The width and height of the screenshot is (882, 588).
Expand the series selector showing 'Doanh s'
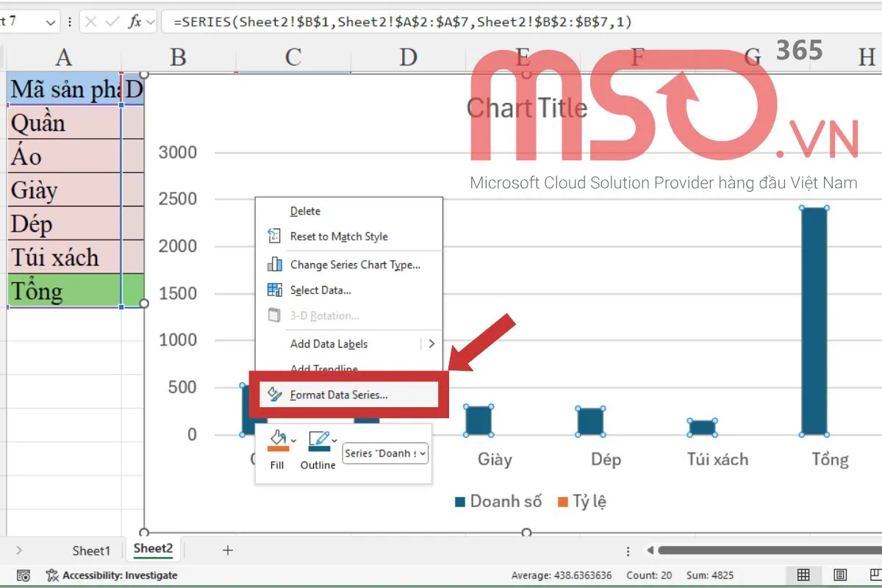422,454
